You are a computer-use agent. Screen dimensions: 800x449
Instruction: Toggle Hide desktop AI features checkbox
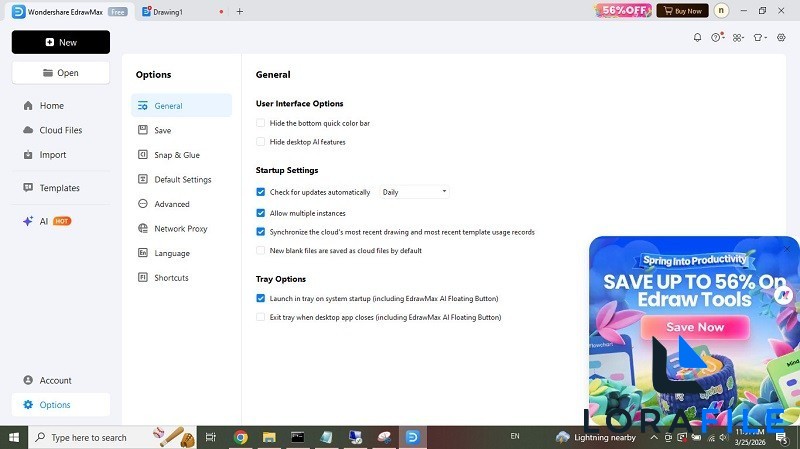[261, 142]
